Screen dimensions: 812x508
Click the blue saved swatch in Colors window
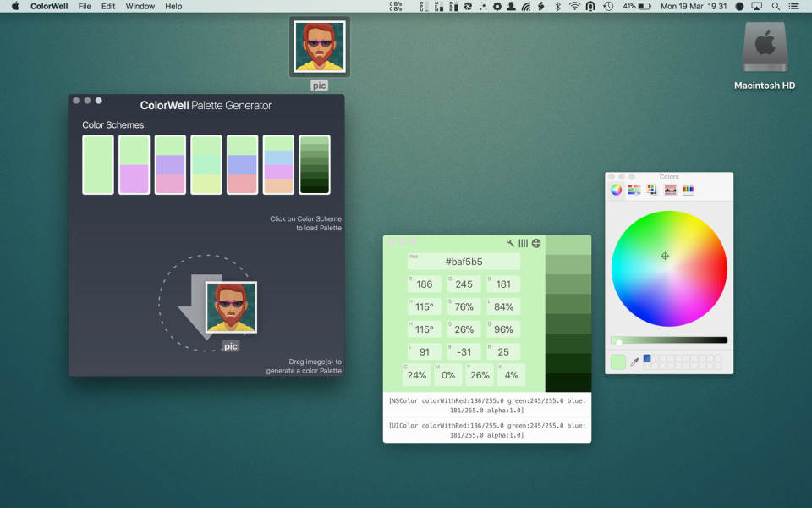[647, 358]
